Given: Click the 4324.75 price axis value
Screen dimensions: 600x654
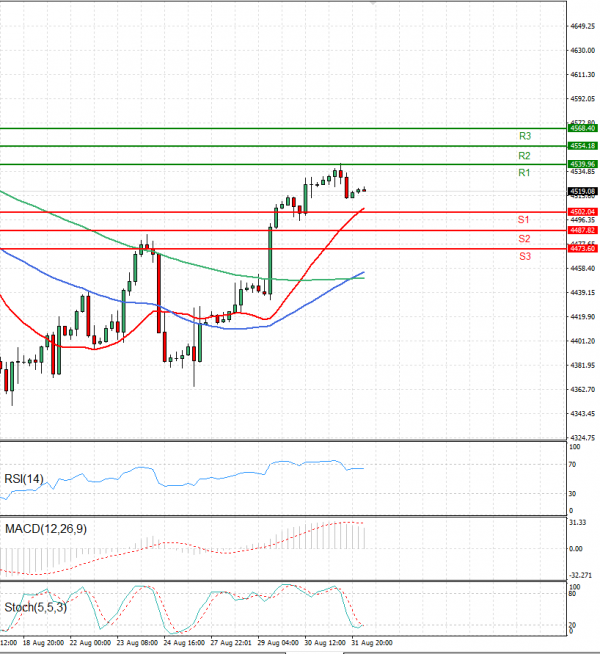Looking at the screenshot, I should coord(582,438).
